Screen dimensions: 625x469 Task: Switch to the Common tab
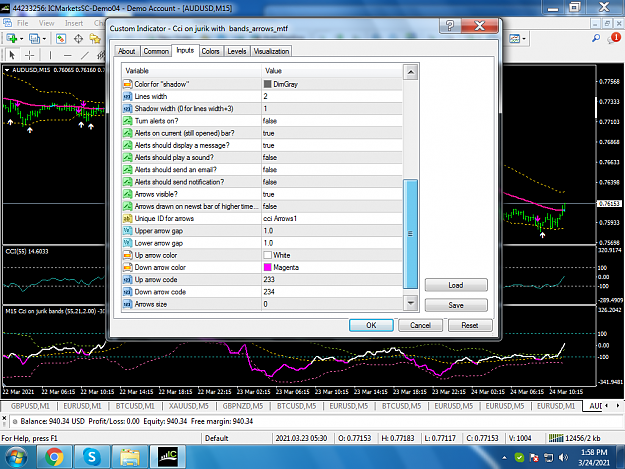pos(156,51)
